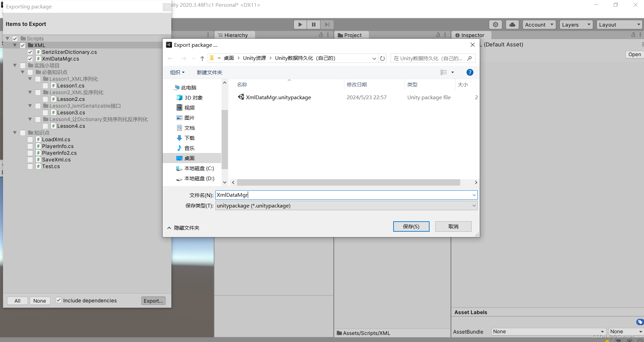This screenshot has height=342, width=644.
Task: Open the Account dropdown
Action: 539,25
